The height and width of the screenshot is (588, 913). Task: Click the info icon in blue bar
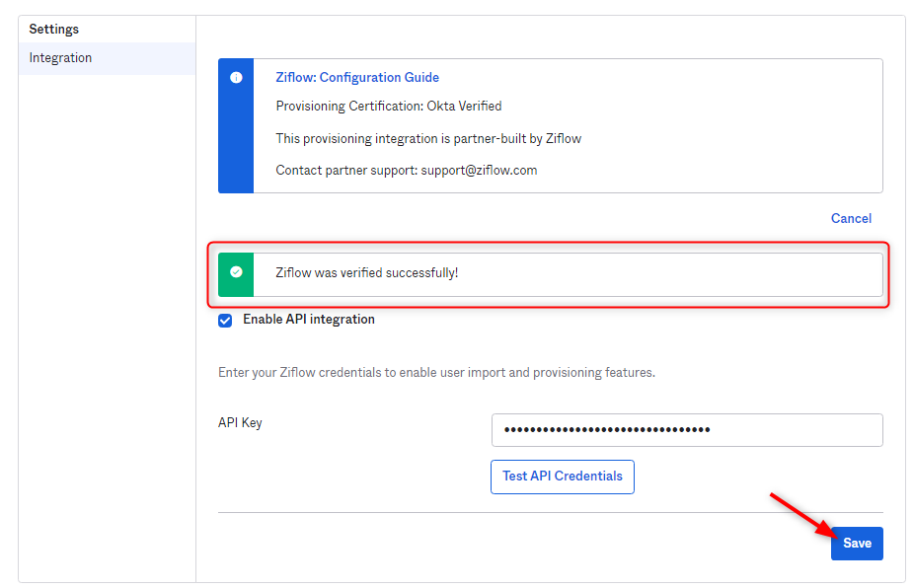(236, 77)
